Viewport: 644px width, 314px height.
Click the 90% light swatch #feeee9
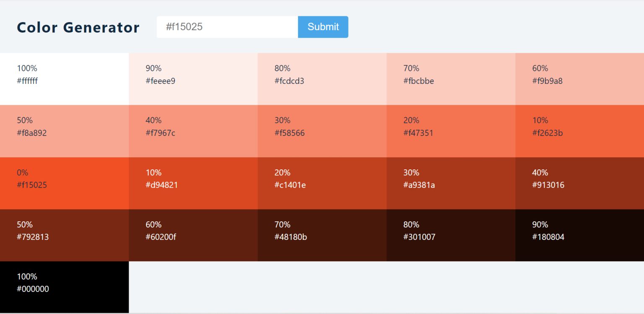pyautogui.click(x=193, y=78)
